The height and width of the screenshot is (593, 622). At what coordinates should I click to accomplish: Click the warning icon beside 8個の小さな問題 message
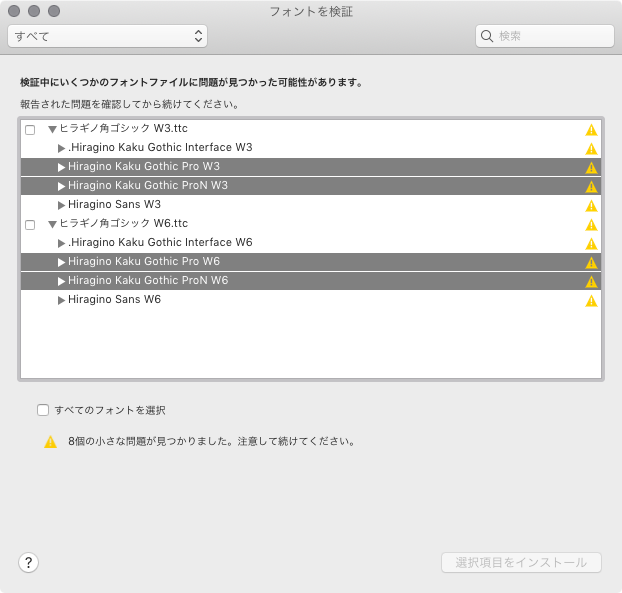tap(50, 441)
